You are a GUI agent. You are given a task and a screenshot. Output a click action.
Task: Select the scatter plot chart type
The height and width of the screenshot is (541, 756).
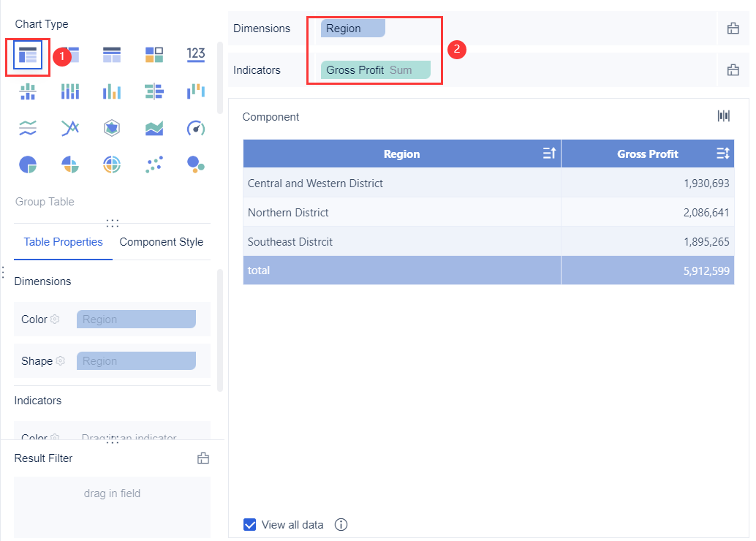pyautogui.click(x=154, y=164)
